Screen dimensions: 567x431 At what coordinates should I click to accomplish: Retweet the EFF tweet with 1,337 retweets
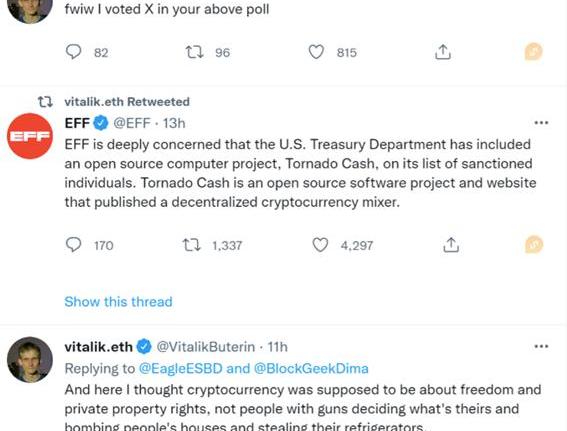coord(191,245)
